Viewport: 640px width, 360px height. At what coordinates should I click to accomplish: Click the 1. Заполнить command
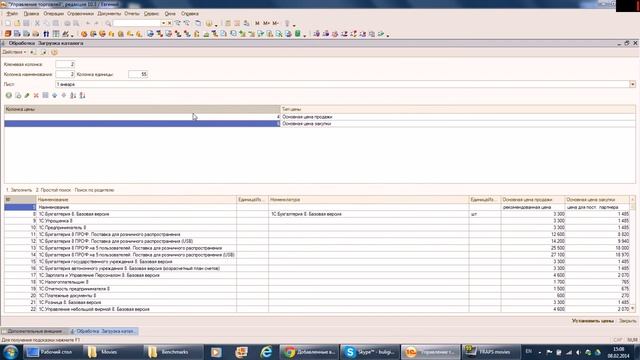click(19, 190)
